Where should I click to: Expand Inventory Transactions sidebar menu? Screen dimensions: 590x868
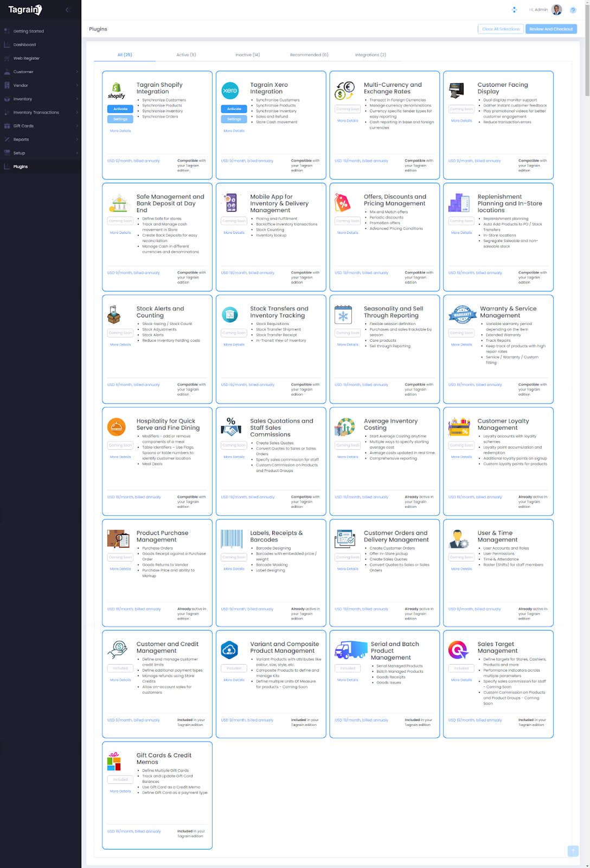click(41, 112)
